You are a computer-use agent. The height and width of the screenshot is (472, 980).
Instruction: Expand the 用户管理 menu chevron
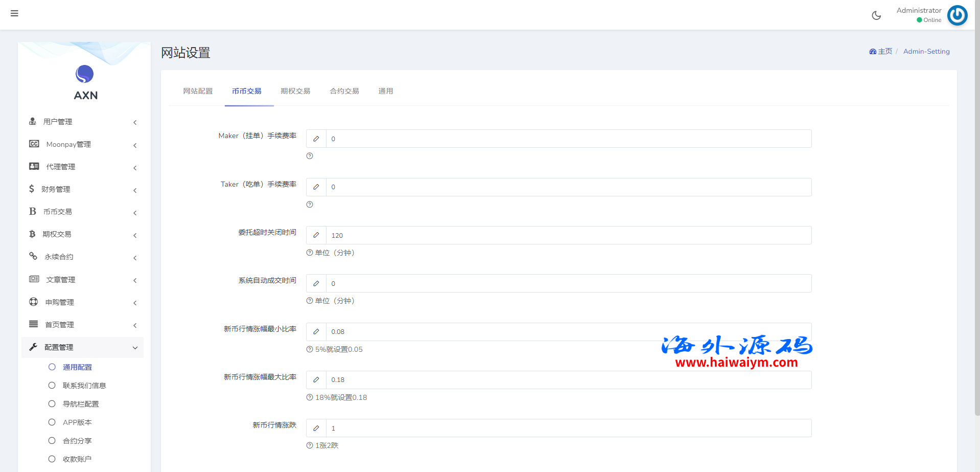point(135,122)
